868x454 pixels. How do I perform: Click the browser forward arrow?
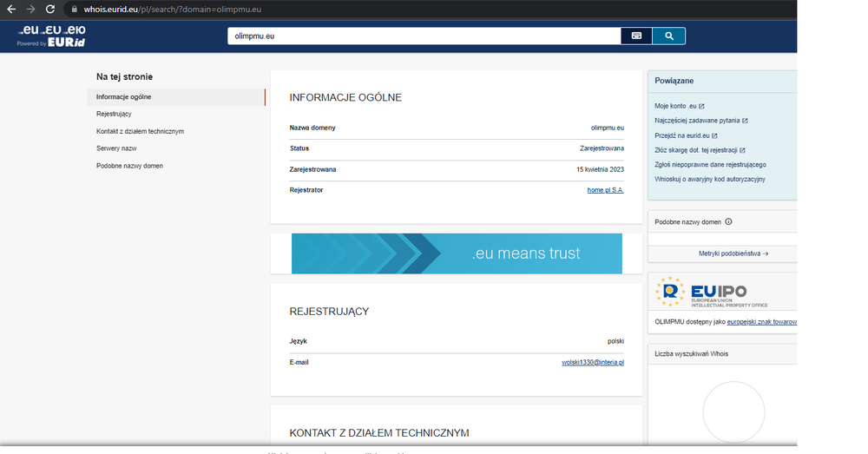(x=30, y=10)
